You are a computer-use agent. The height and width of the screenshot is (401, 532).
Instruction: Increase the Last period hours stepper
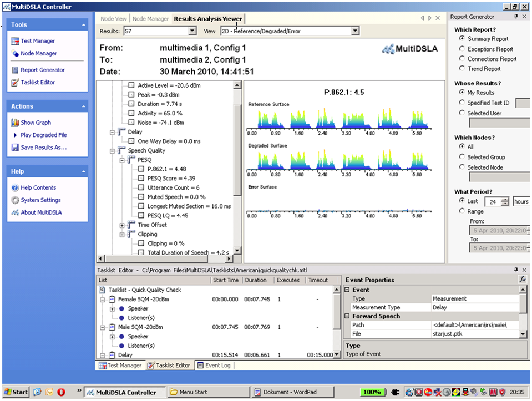pos(505,199)
